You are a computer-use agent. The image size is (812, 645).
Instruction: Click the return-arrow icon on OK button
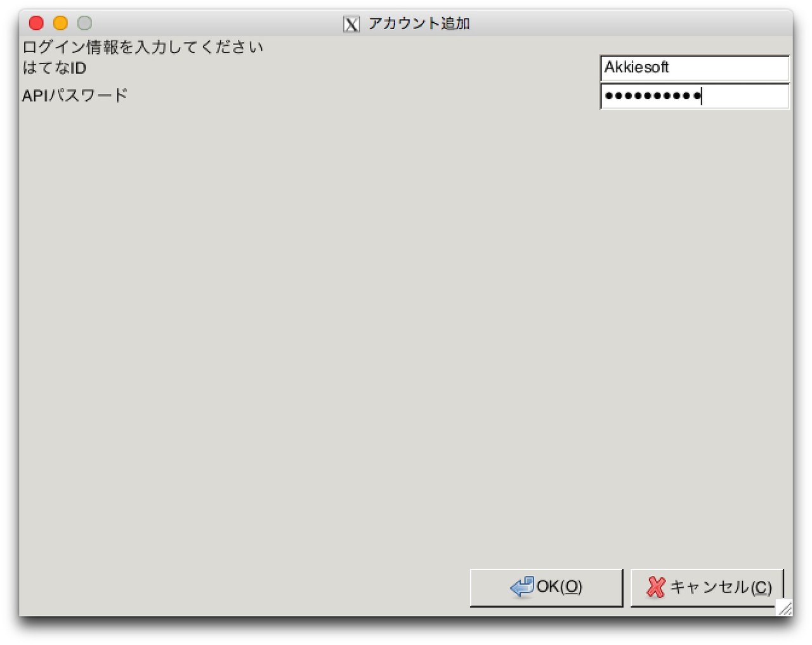pos(521,587)
